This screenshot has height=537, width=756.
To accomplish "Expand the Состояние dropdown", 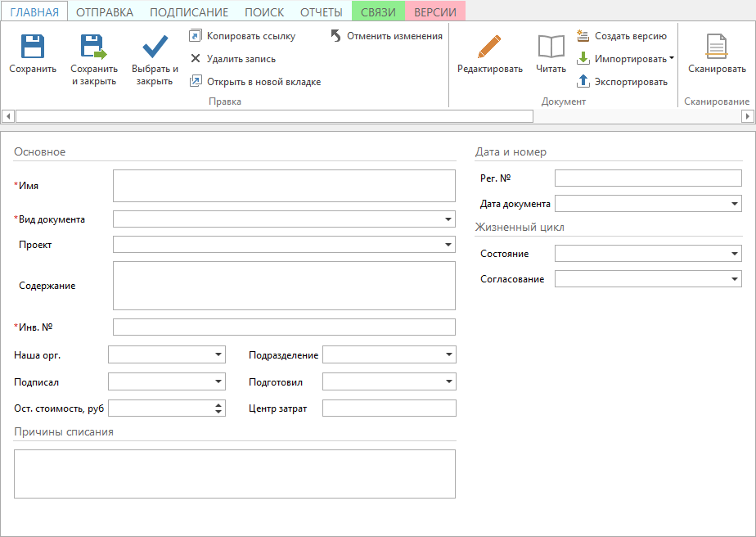I will (734, 255).
